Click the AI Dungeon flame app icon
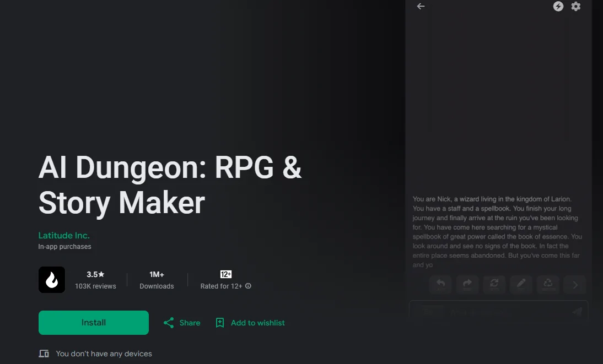 tap(51, 280)
